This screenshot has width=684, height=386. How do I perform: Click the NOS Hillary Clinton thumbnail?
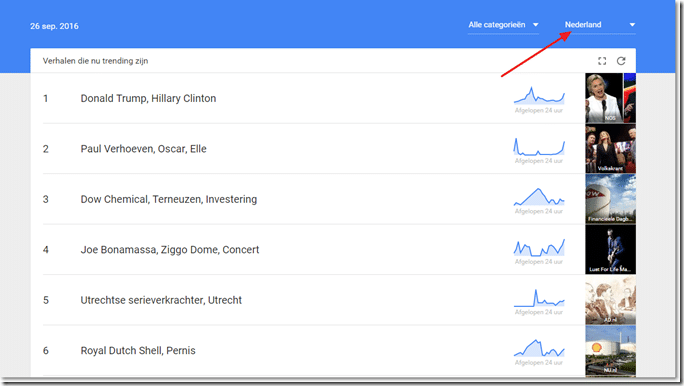click(610, 98)
